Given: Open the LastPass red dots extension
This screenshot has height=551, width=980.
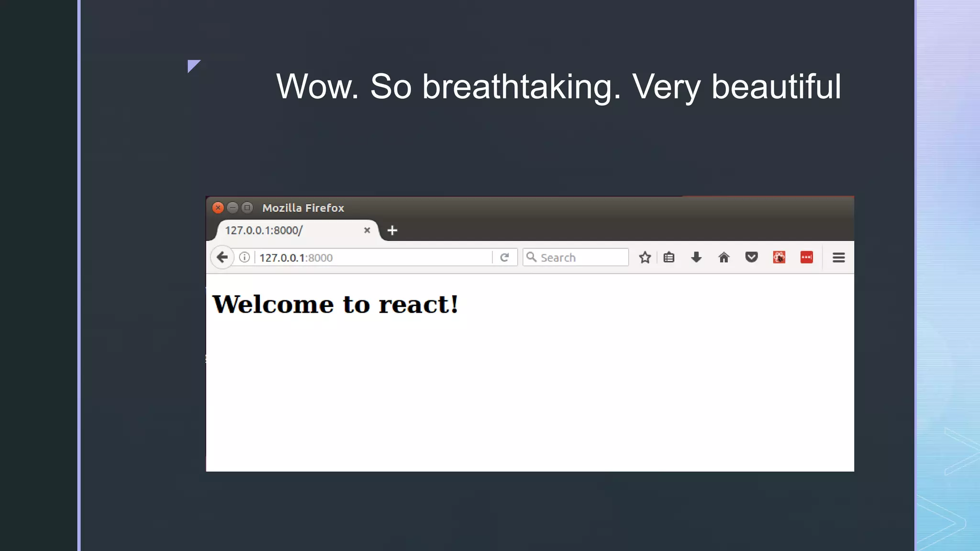Looking at the screenshot, I should (806, 257).
